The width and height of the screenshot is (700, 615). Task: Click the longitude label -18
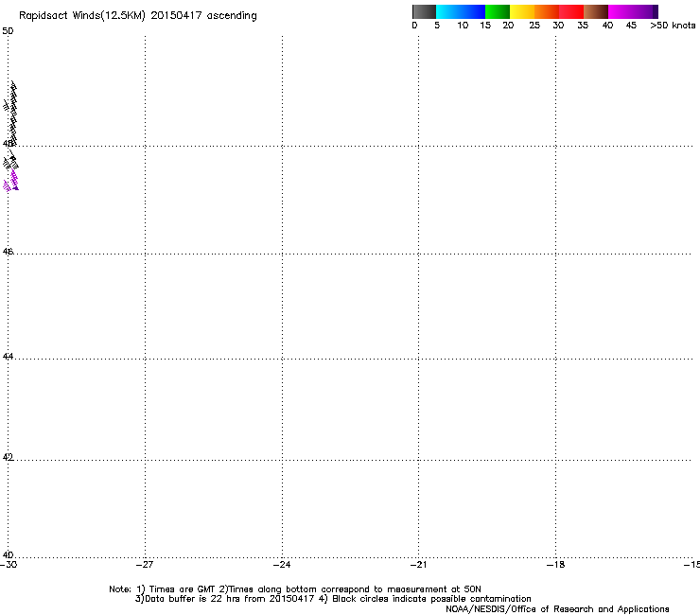(x=556, y=565)
